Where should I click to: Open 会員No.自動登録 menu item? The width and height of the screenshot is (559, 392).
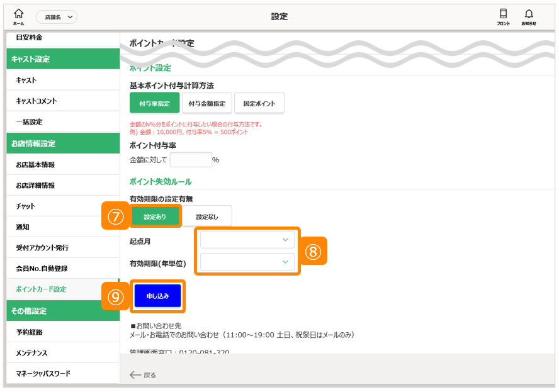click(x=42, y=268)
